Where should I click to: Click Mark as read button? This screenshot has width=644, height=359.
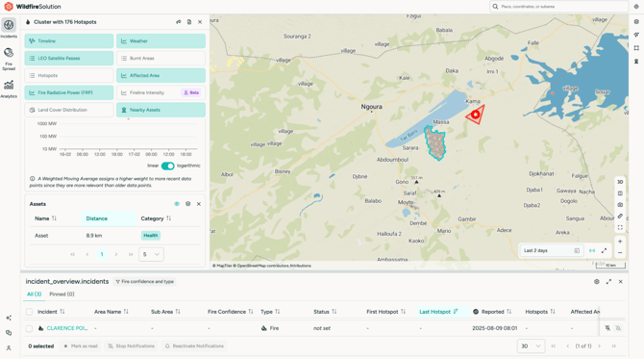[x=81, y=346]
